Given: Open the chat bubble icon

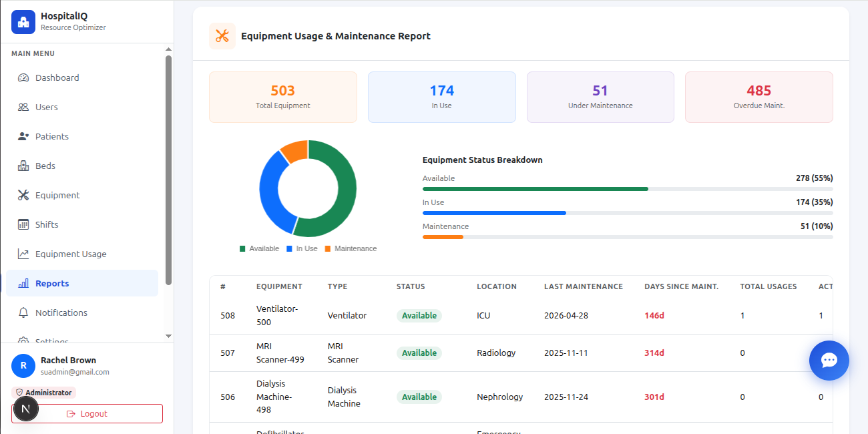Looking at the screenshot, I should pos(829,361).
